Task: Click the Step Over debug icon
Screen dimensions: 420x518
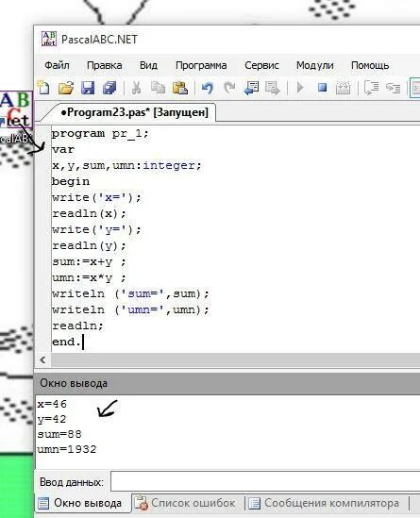Action: click(x=371, y=88)
